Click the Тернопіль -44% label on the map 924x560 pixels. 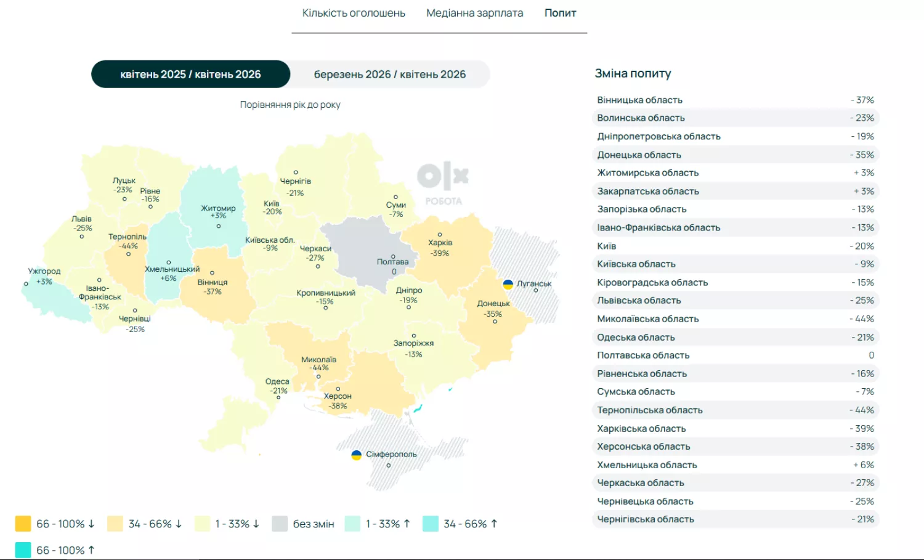[128, 241]
